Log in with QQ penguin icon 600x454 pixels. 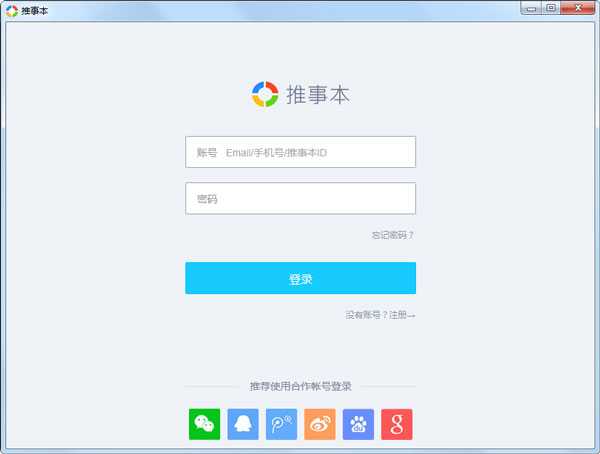243,424
